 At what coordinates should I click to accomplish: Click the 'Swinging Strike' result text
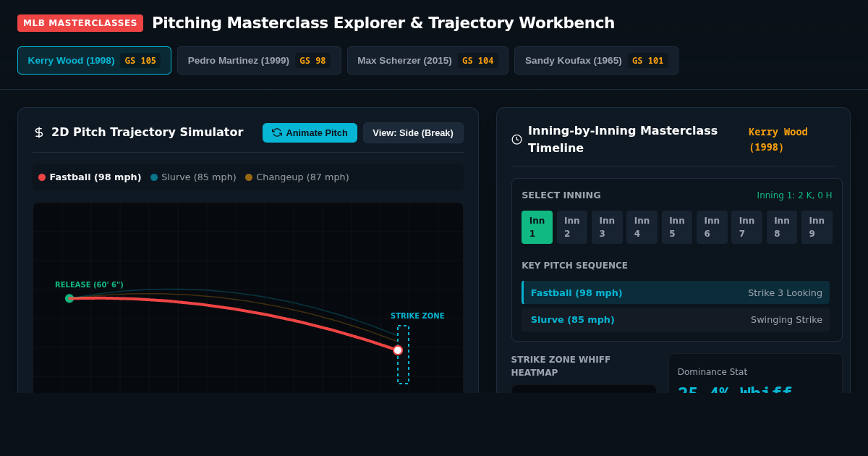click(786, 320)
